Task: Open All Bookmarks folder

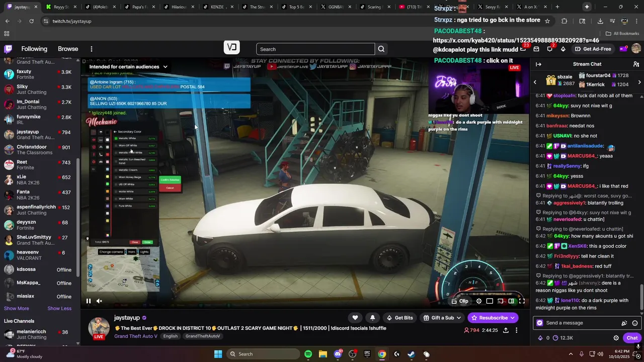Action: click(x=622, y=34)
